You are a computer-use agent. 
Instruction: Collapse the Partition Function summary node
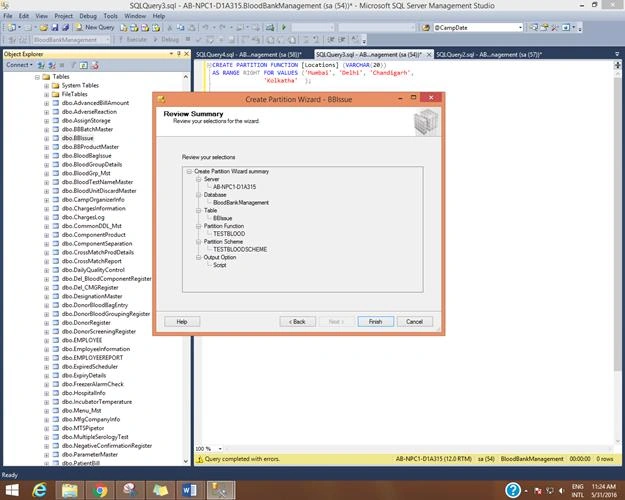click(x=199, y=226)
